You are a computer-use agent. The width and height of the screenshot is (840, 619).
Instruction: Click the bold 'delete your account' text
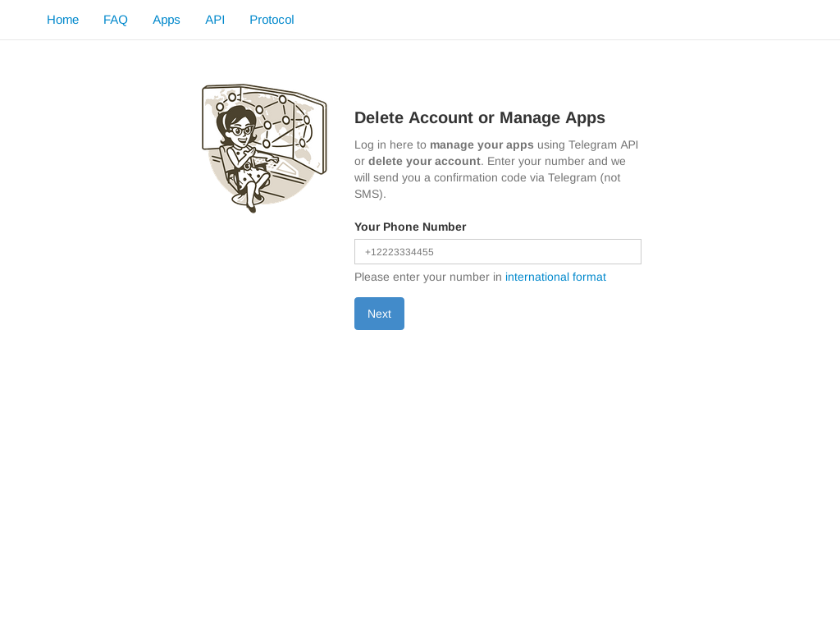click(x=424, y=161)
